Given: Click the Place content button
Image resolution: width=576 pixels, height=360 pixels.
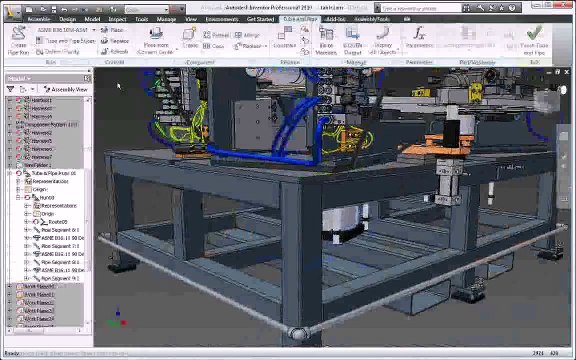Looking at the screenshot, I should coord(112,30).
